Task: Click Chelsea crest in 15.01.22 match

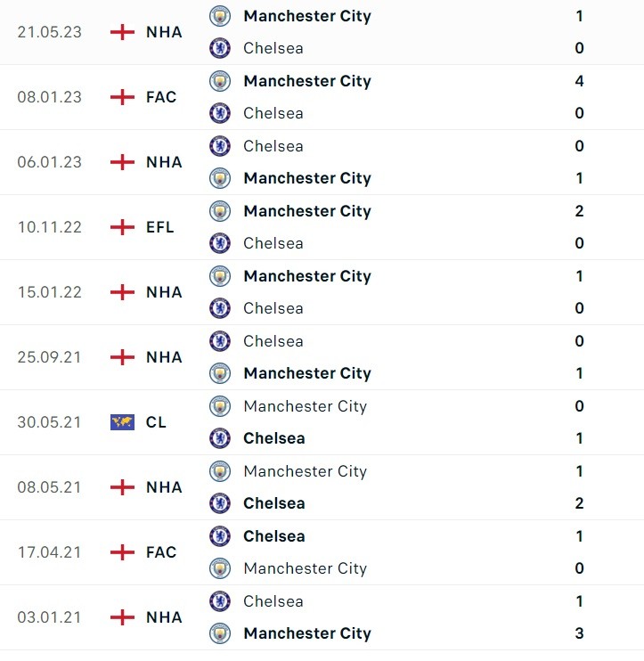Action: point(219,308)
